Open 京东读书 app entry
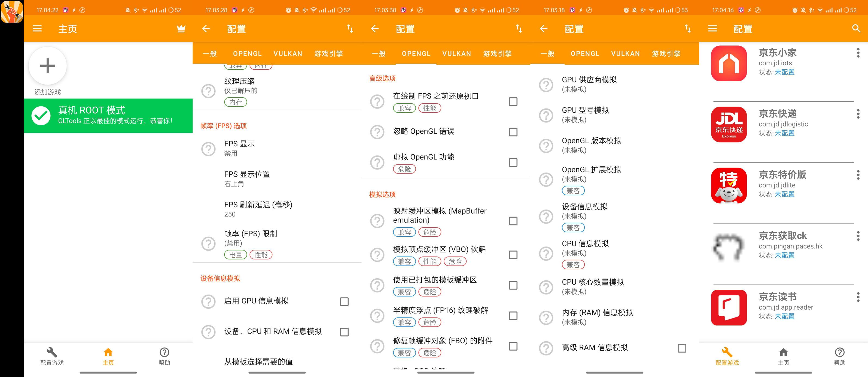The height and width of the screenshot is (377, 868). click(783, 307)
